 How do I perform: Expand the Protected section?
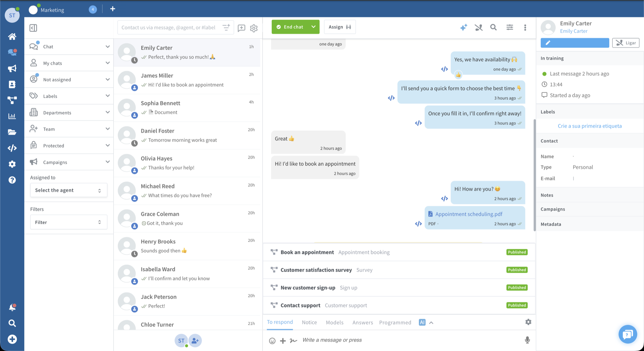(69, 145)
